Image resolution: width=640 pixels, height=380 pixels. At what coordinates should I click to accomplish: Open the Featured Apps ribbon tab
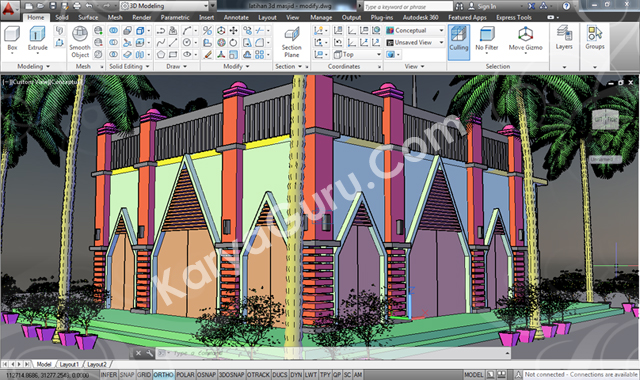tap(467, 18)
